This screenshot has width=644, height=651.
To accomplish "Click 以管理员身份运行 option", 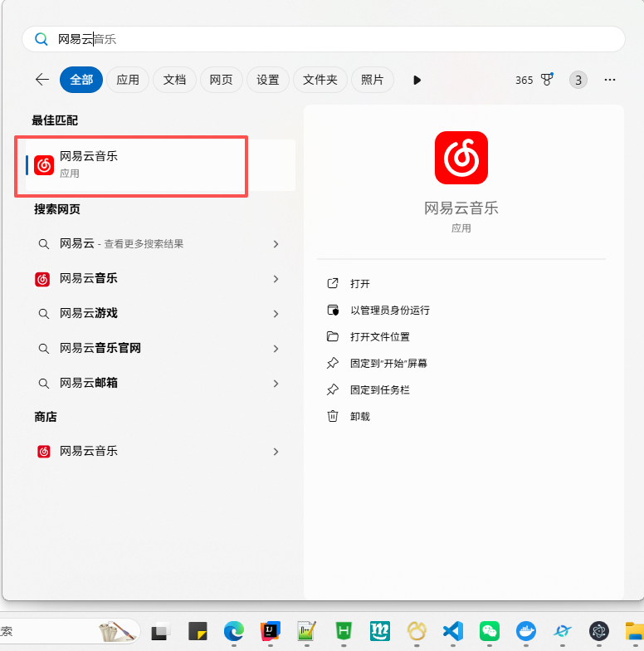I will tap(389, 310).
